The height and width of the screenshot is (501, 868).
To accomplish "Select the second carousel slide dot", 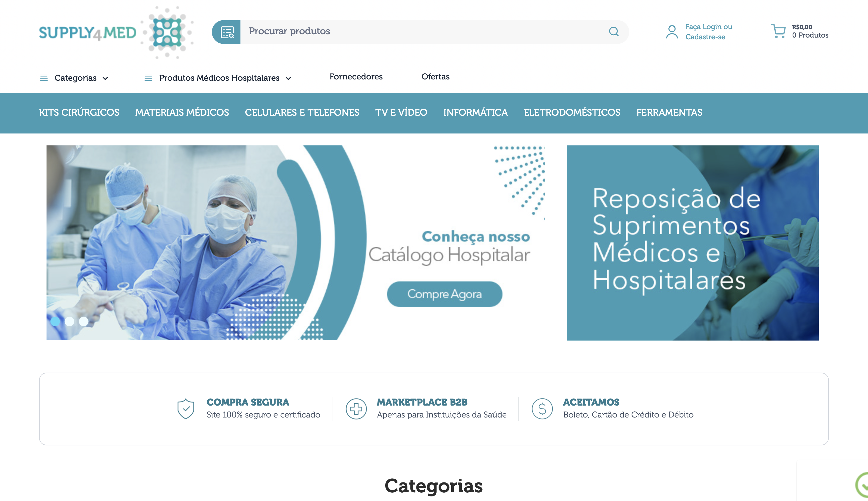I will 70,321.
